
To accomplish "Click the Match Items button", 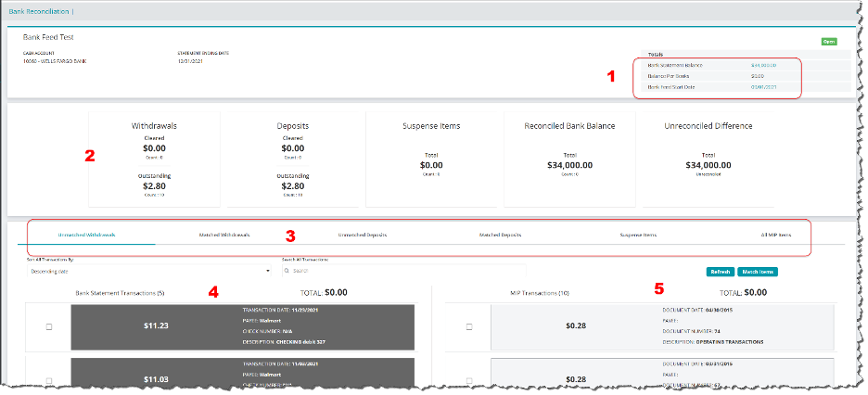I will click(755, 272).
